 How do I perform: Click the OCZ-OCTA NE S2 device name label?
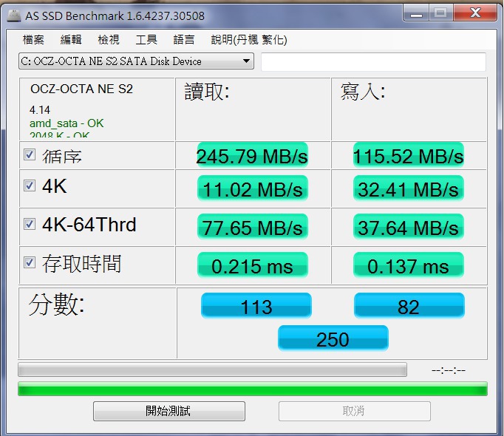tap(81, 89)
